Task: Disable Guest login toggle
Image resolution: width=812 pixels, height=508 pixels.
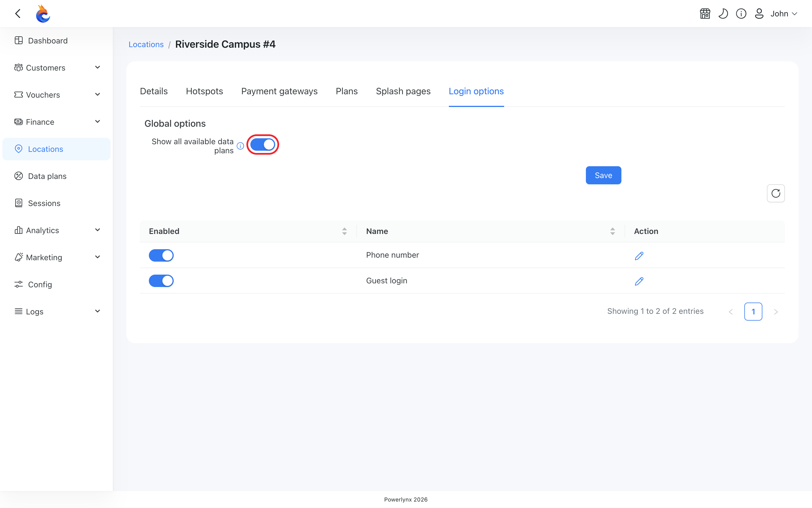Action: pyautogui.click(x=161, y=281)
